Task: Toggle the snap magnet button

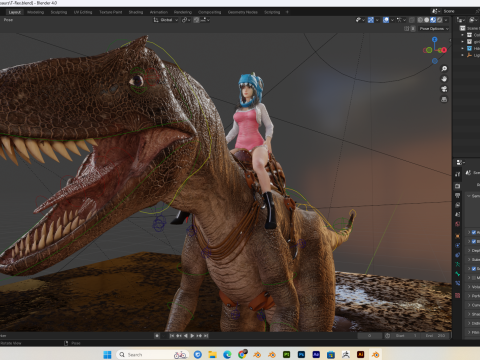Action: pyautogui.click(x=196, y=20)
